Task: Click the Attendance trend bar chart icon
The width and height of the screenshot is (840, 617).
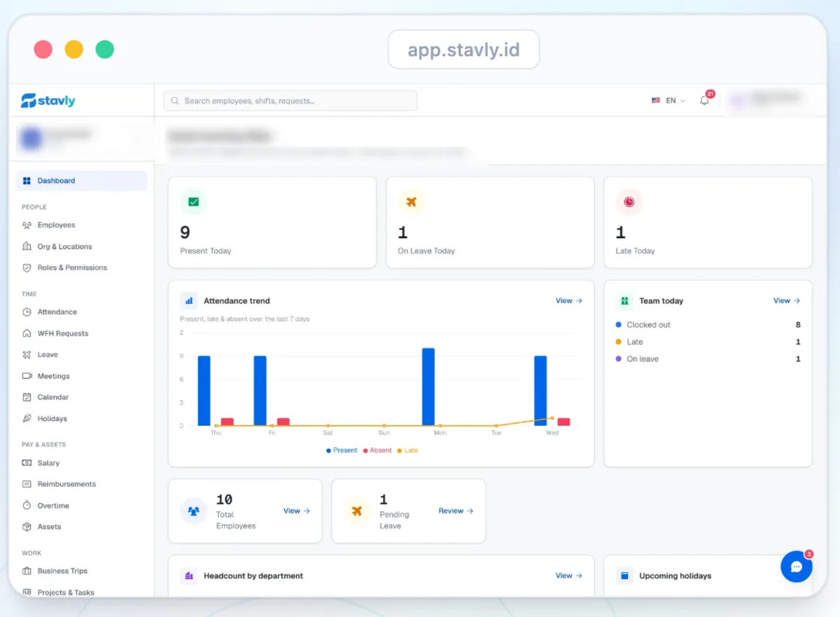Action: [x=188, y=300]
